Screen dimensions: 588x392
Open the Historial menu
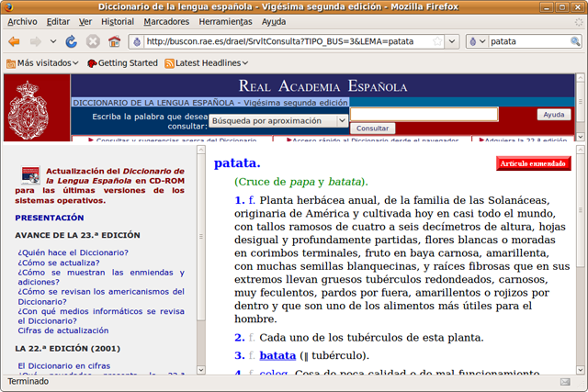click(x=118, y=20)
